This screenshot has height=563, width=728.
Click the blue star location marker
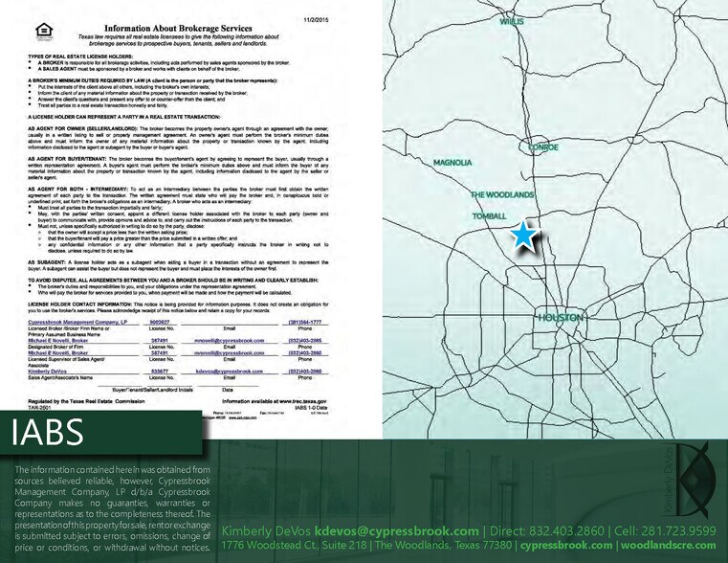[x=524, y=236]
